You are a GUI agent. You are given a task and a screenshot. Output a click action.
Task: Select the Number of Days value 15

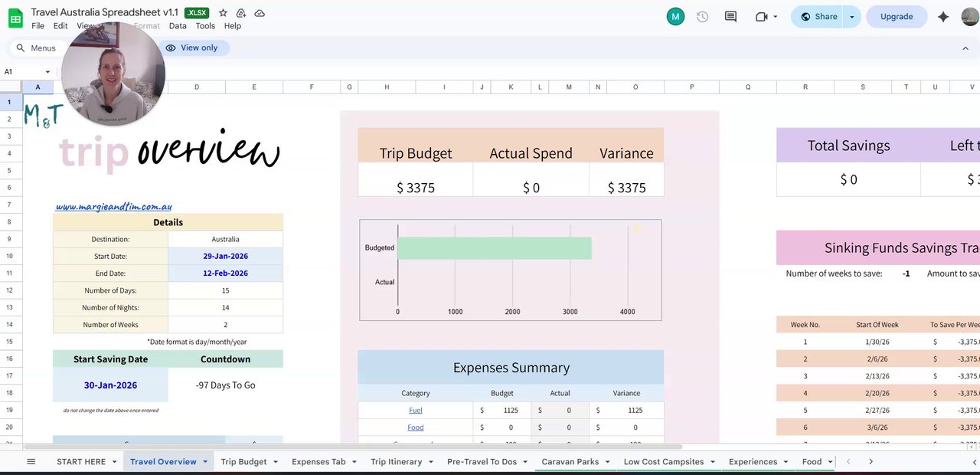[x=225, y=290]
